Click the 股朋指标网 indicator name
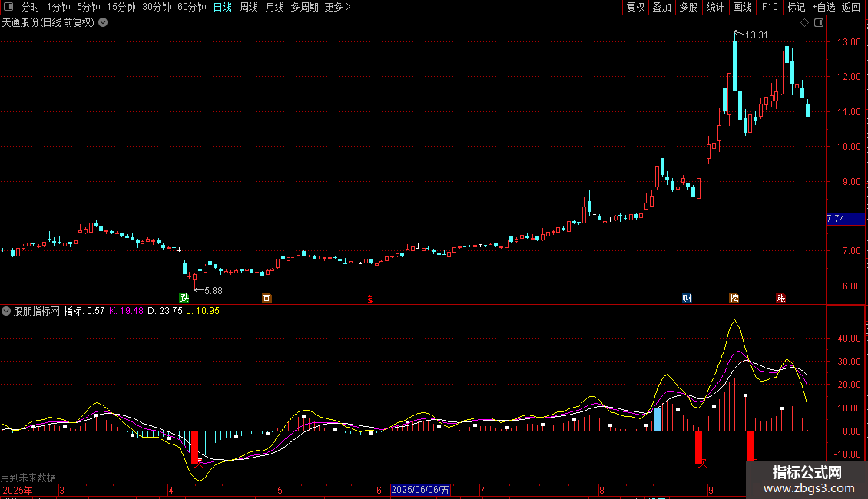868x499 pixels. (x=37, y=311)
